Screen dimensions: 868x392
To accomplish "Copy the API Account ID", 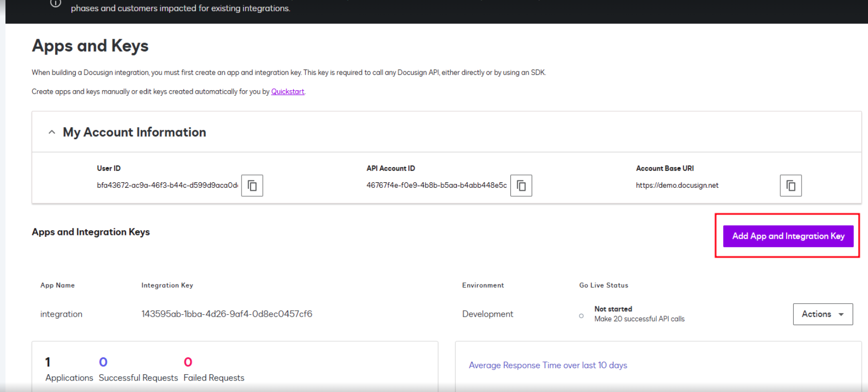I will [521, 186].
